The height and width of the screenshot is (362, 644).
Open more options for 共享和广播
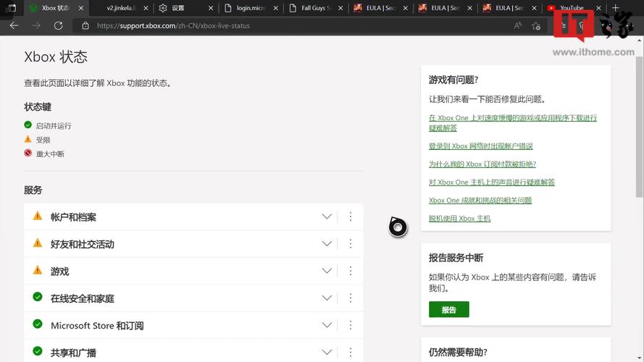coord(351,352)
